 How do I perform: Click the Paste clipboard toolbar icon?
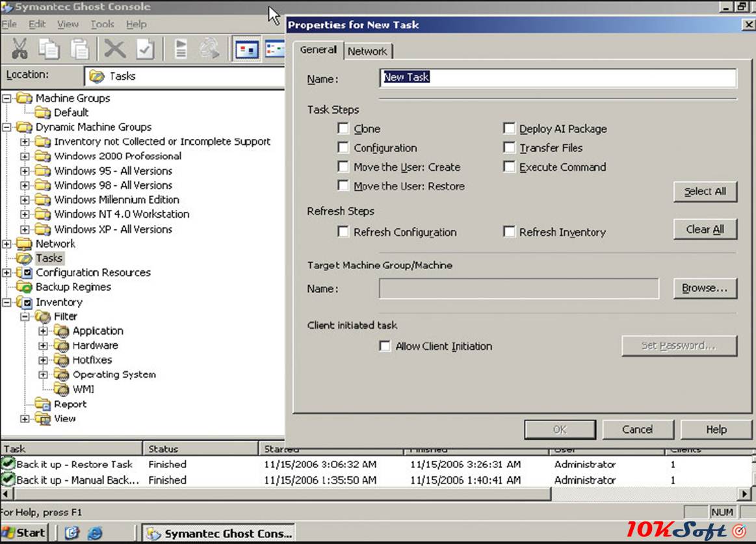pyautogui.click(x=79, y=49)
